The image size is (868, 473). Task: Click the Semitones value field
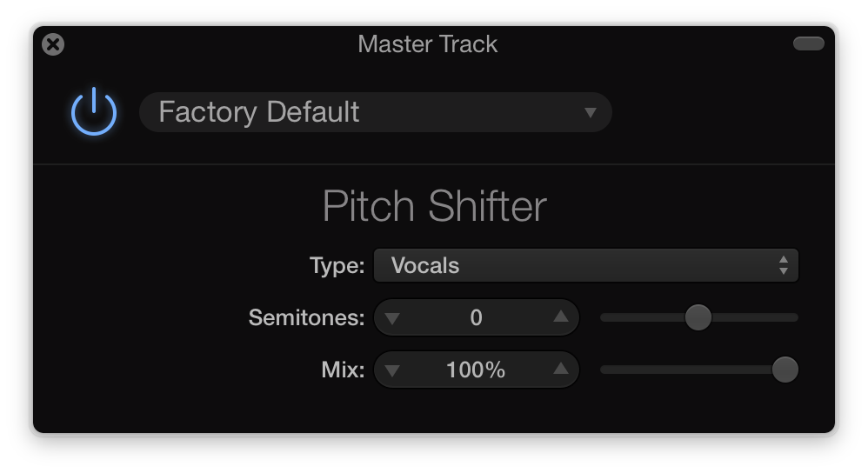click(x=476, y=317)
